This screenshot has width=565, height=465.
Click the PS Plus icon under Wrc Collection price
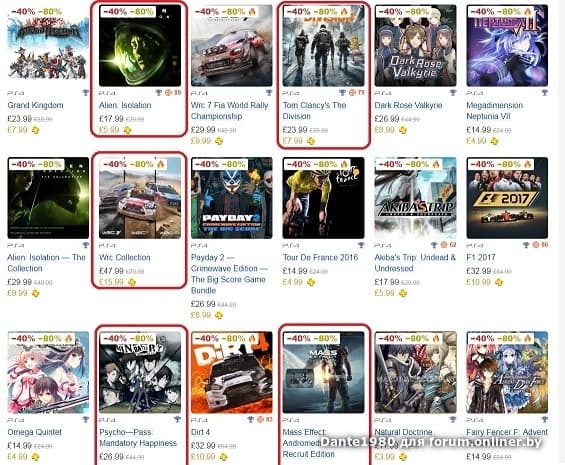tap(132, 282)
